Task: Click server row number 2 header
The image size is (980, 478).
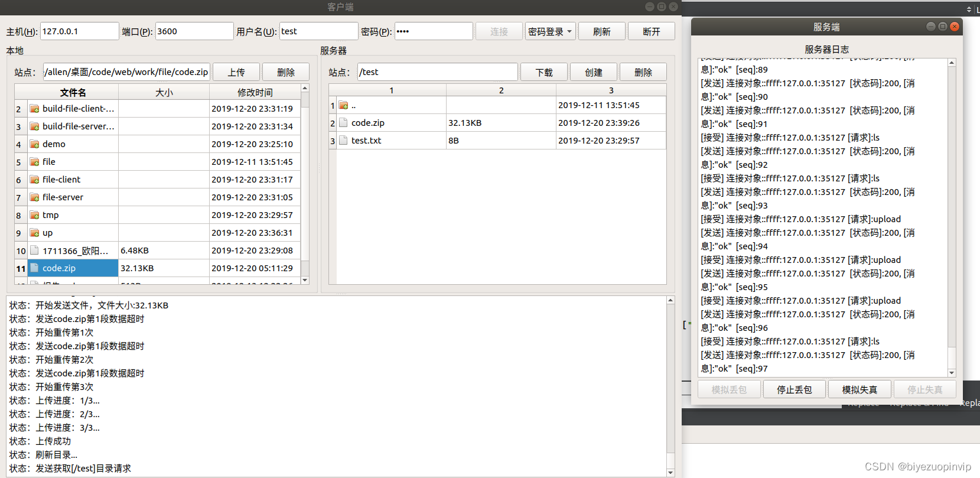Action: [x=333, y=123]
